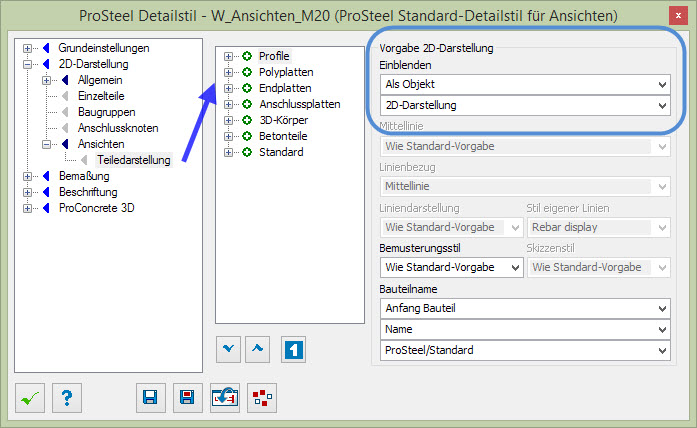
Task: Select the Anschlussknoten tree item
Action: 118,128
